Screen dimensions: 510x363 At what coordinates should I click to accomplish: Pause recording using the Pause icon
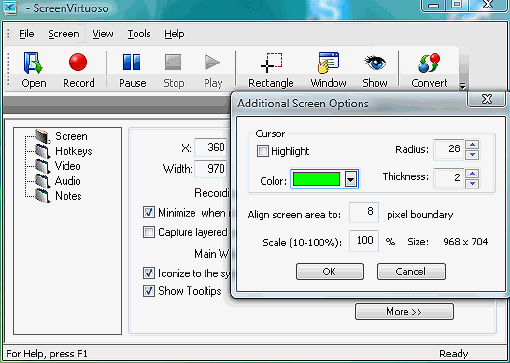coord(132,62)
